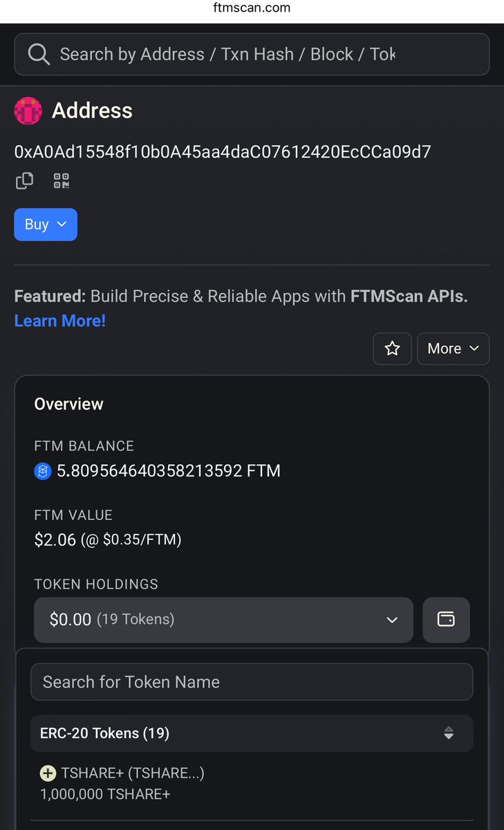
Task: Click the chevron in token holdings dropdown
Action: (x=392, y=620)
